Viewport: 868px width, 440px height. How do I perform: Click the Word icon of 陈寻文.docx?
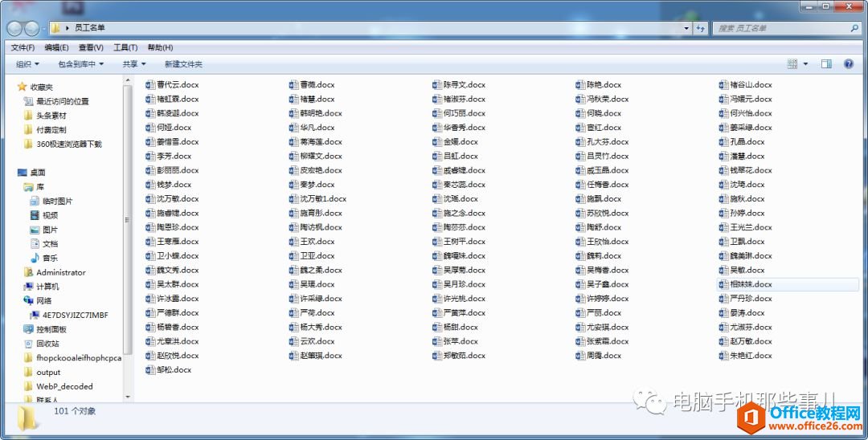click(x=436, y=84)
